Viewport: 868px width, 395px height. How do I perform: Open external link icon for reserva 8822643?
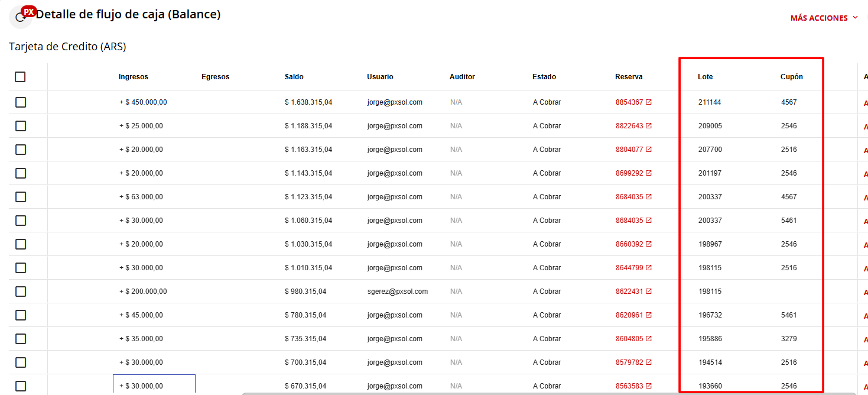[x=649, y=126]
